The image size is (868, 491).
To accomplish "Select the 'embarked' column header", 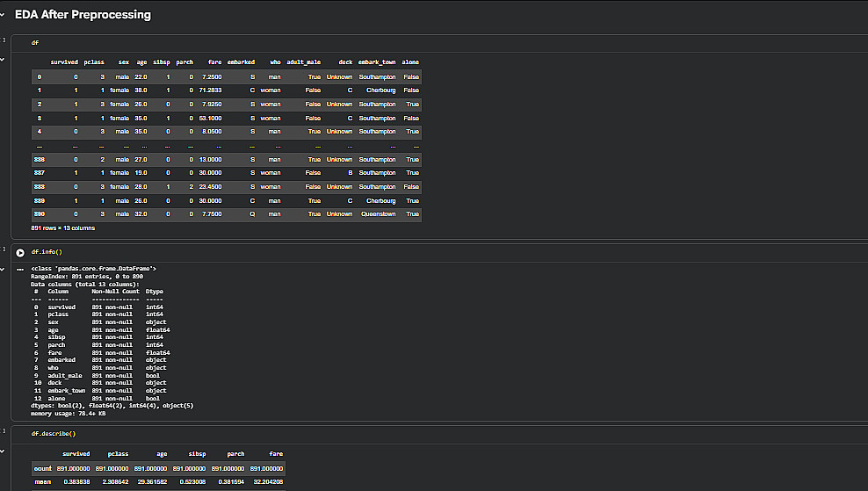I will (x=241, y=62).
